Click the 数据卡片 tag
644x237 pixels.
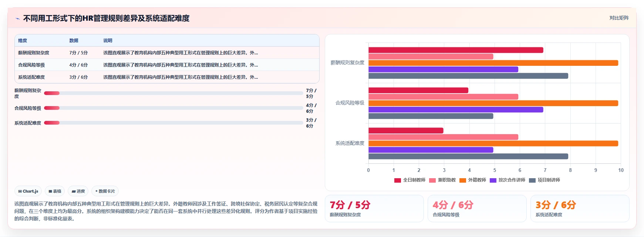pos(105,191)
